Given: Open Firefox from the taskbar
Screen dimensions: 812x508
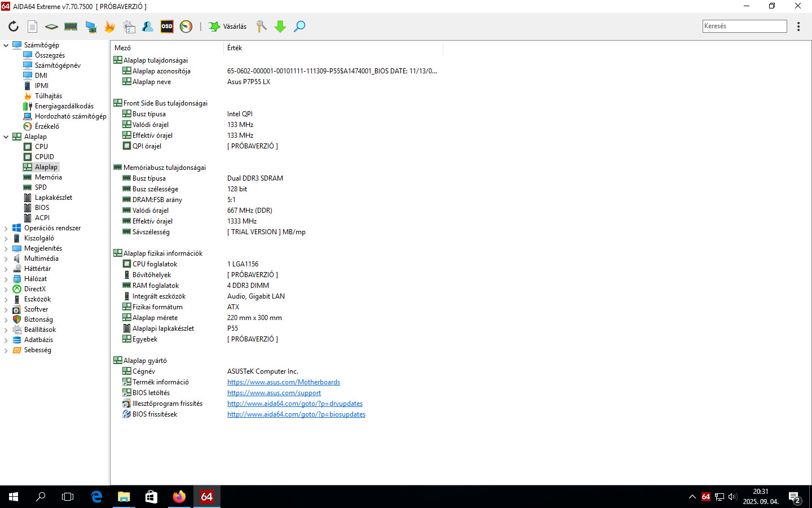Looking at the screenshot, I should pos(179,497).
